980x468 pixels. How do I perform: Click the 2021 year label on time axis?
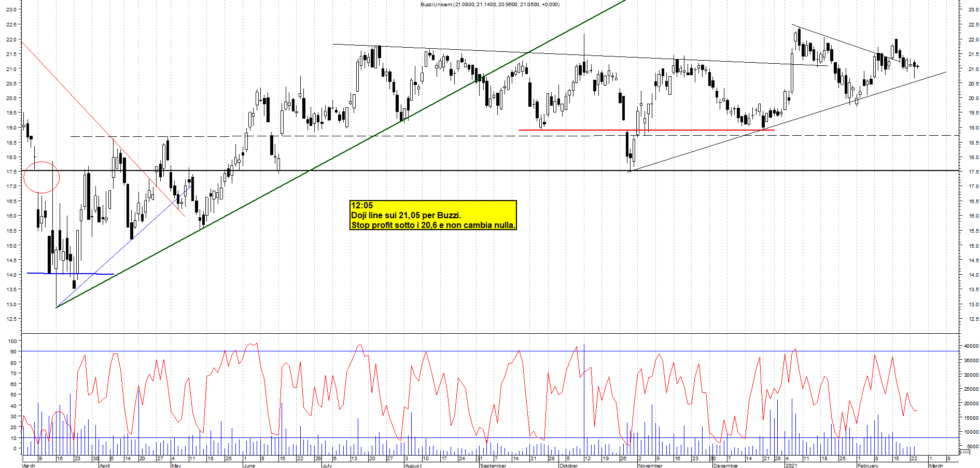click(791, 465)
